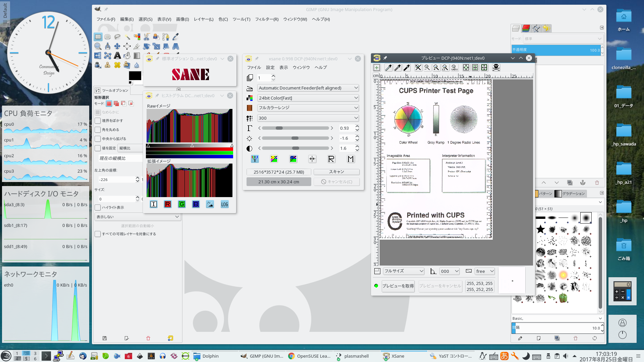Enable the ハイライト表示 checkbox
Screen dimensions: 644x362
98,207
